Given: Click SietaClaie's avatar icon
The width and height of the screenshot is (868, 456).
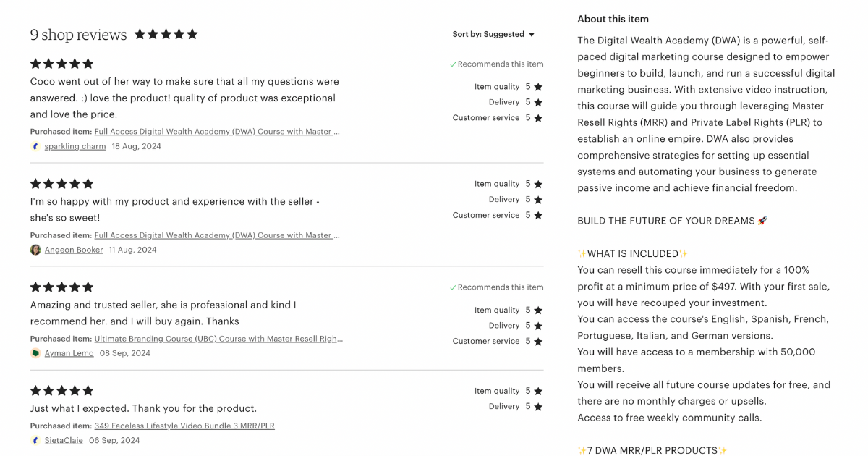Looking at the screenshot, I should coord(35,440).
